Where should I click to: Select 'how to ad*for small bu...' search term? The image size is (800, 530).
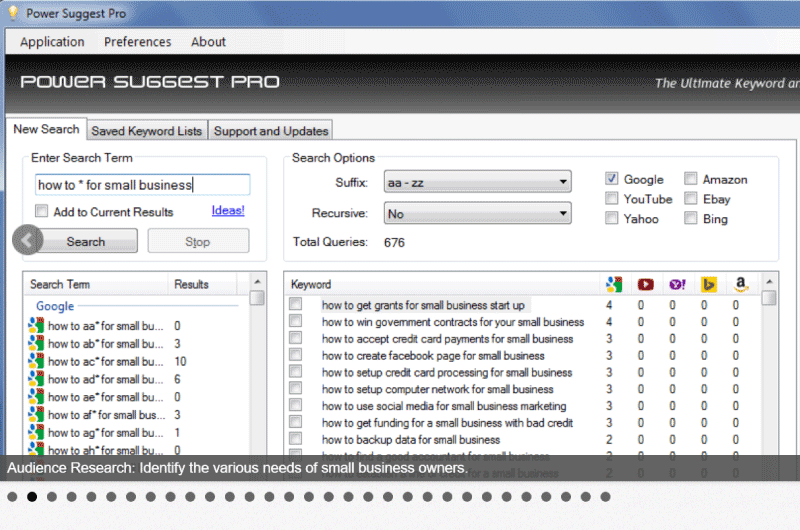click(x=106, y=379)
